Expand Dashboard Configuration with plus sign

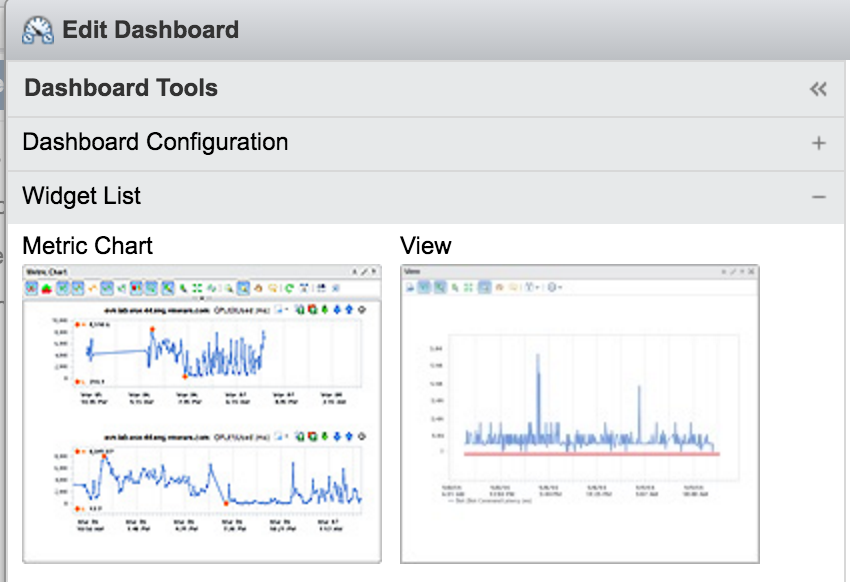pyautogui.click(x=818, y=143)
